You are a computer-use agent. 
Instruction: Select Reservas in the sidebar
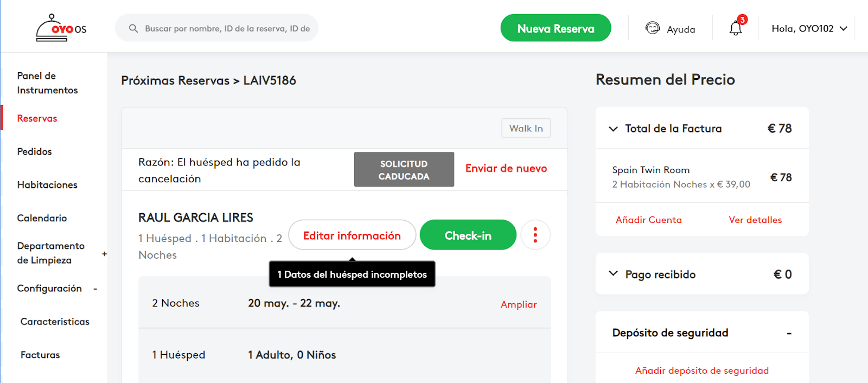tap(37, 118)
